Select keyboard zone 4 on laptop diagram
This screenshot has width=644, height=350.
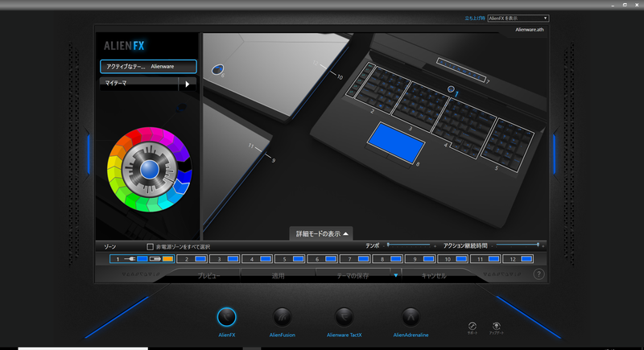pos(464,128)
